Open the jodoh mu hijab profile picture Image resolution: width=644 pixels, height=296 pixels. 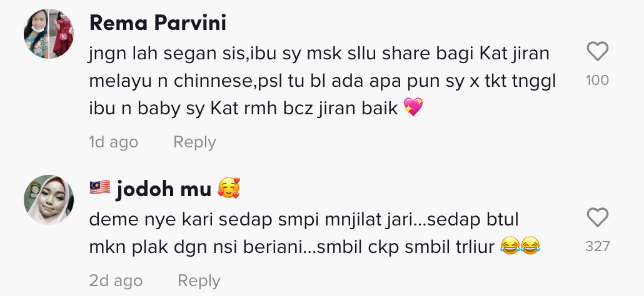pos(49,200)
